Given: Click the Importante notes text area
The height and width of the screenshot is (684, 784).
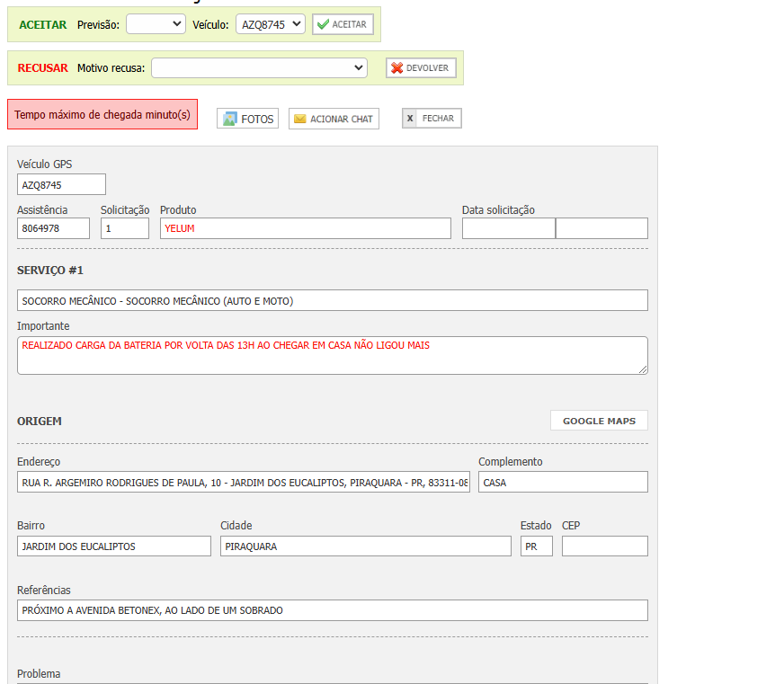Looking at the screenshot, I should tap(332, 355).
